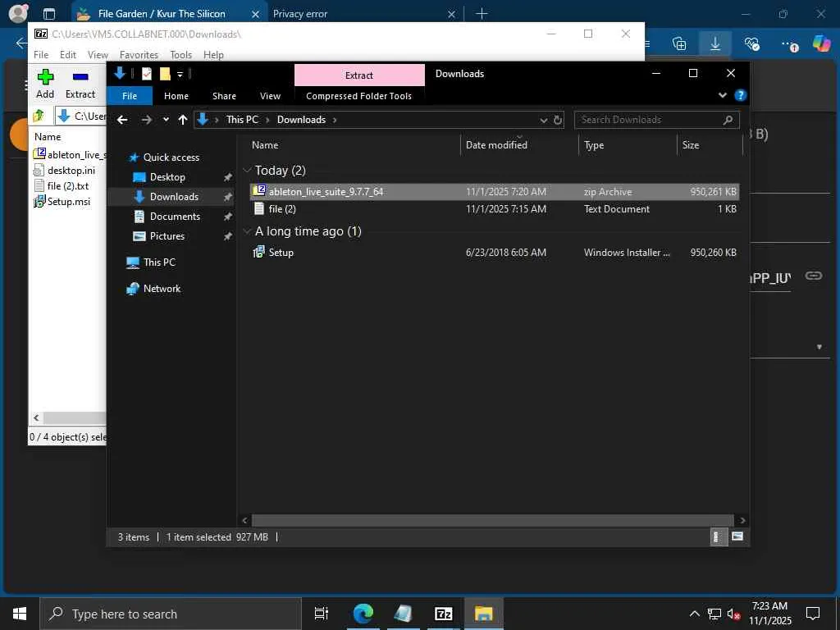Viewport: 840px width, 630px height.
Task: Click the 7-Zip Add green plus icon
Action: [x=45, y=76]
